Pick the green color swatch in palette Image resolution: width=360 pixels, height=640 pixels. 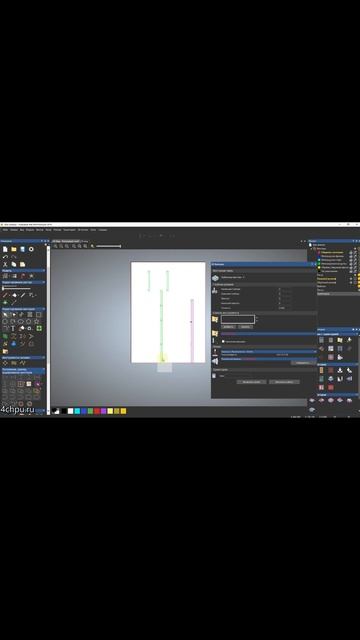click(90, 411)
